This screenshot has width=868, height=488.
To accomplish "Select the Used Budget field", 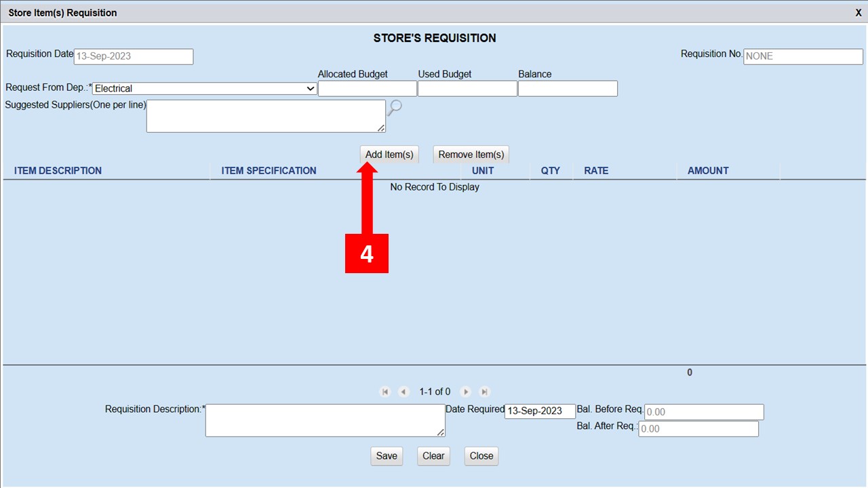I will click(x=467, y=89).
